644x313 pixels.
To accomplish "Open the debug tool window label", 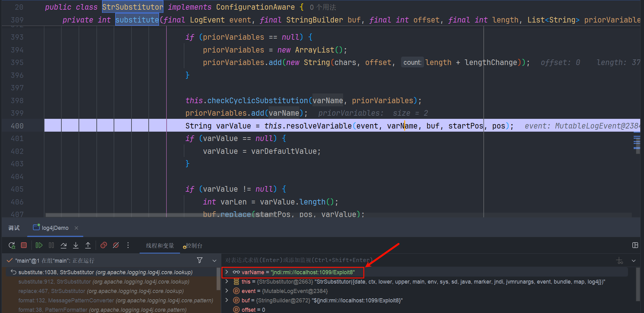I will tap(14, 228).
